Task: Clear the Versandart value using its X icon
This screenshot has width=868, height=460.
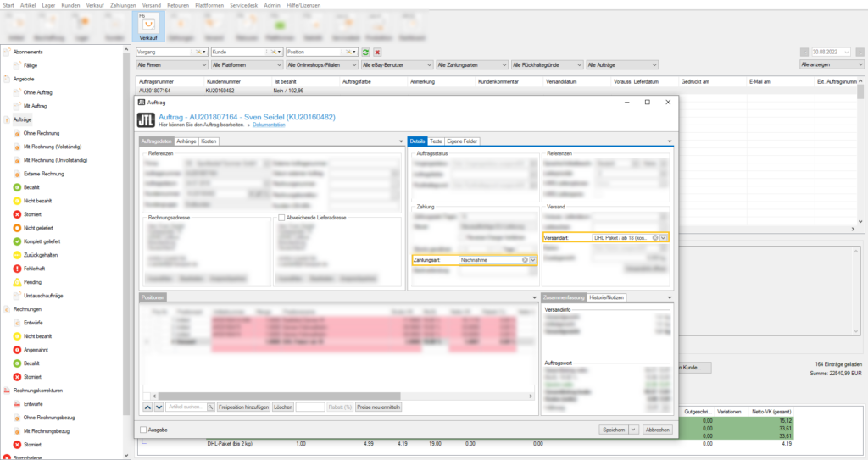Action: (655, 238)
